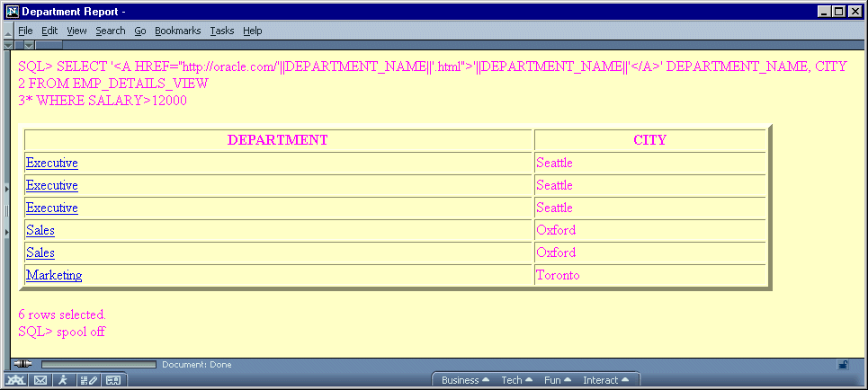Open the Search menu
Screen dimensions: 868x390
tap(110, 31)
